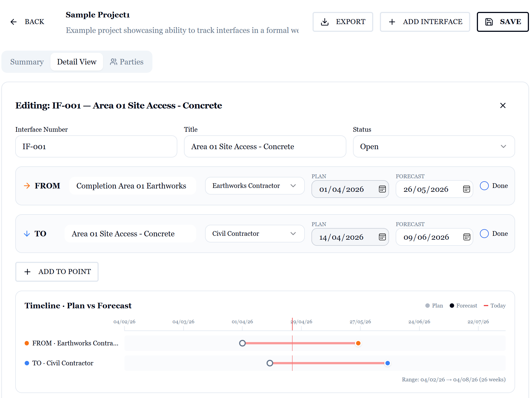Switch to the Summary tab
This screenshot has height=398, width=532.
27,62
